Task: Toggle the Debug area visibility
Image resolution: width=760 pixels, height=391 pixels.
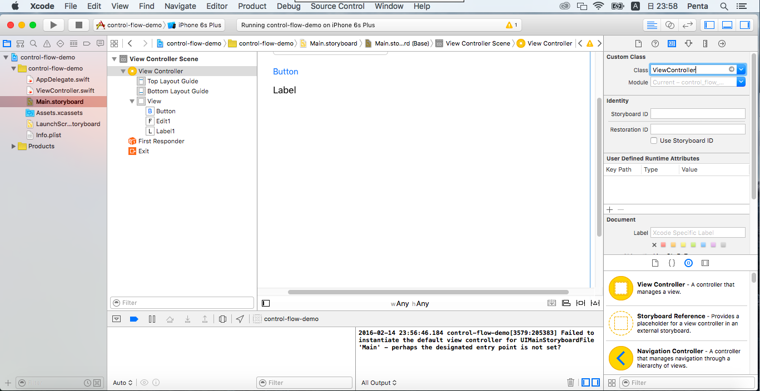Action: pos(727,25)
